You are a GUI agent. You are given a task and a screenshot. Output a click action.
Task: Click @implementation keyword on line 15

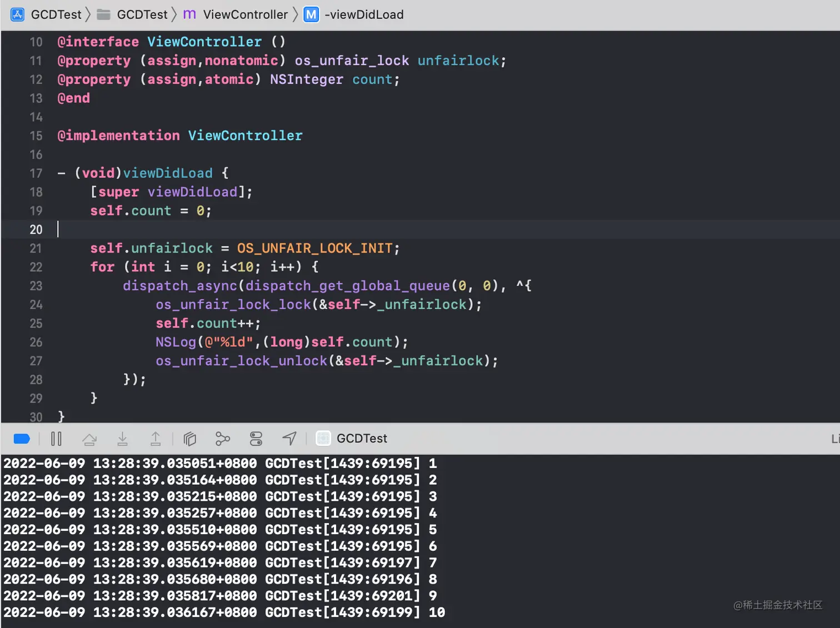coord(119,135)
